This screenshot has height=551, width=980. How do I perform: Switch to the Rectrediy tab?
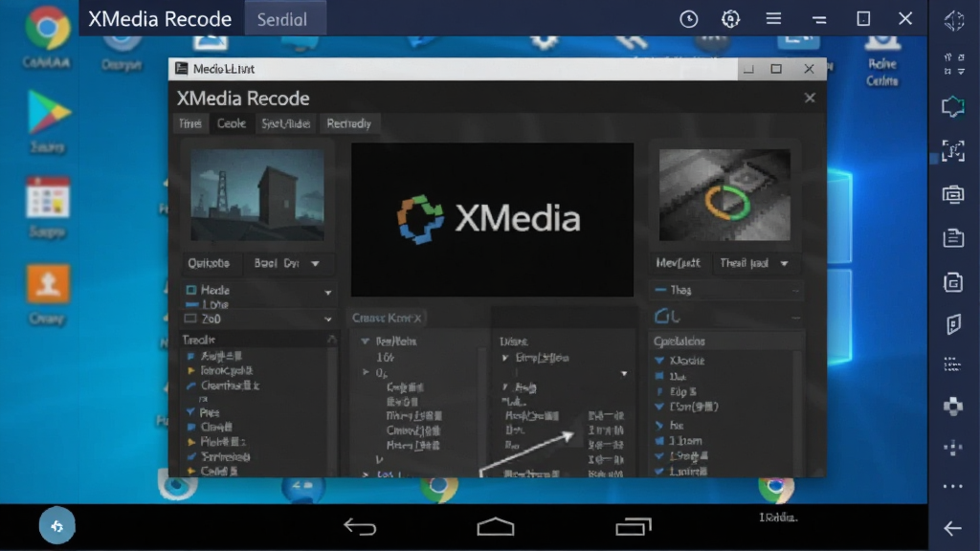pyautogui.click(x=348, y=123)
